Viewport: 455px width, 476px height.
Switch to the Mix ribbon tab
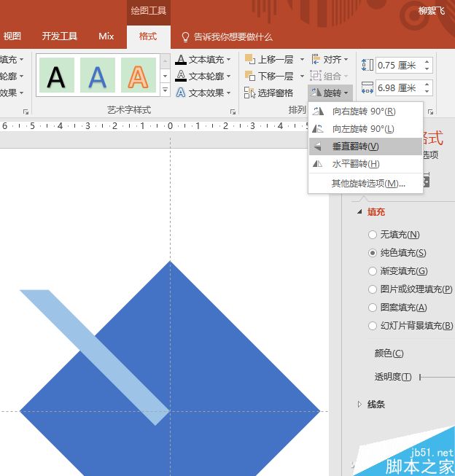(106, 36)
